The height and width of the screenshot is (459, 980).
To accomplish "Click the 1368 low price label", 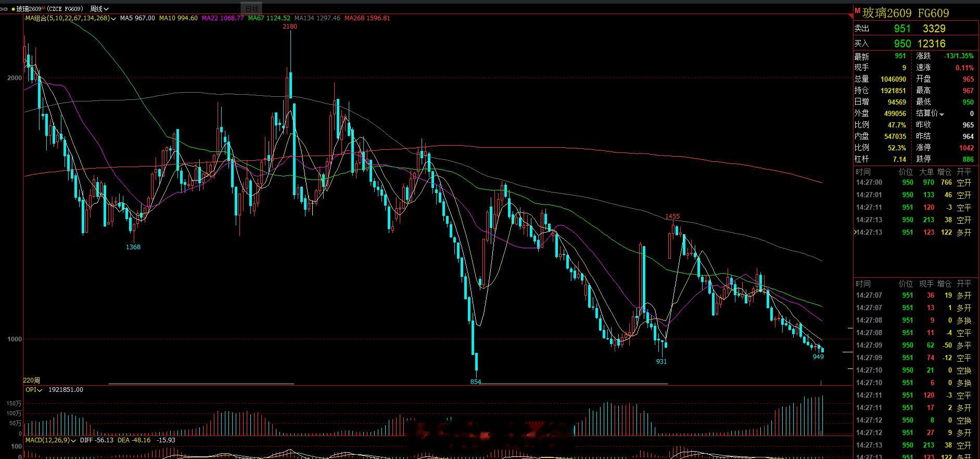I will point(133,247).
